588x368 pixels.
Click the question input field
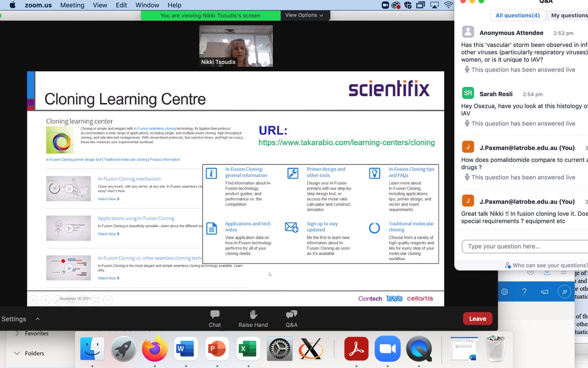(x=525, y=246)
